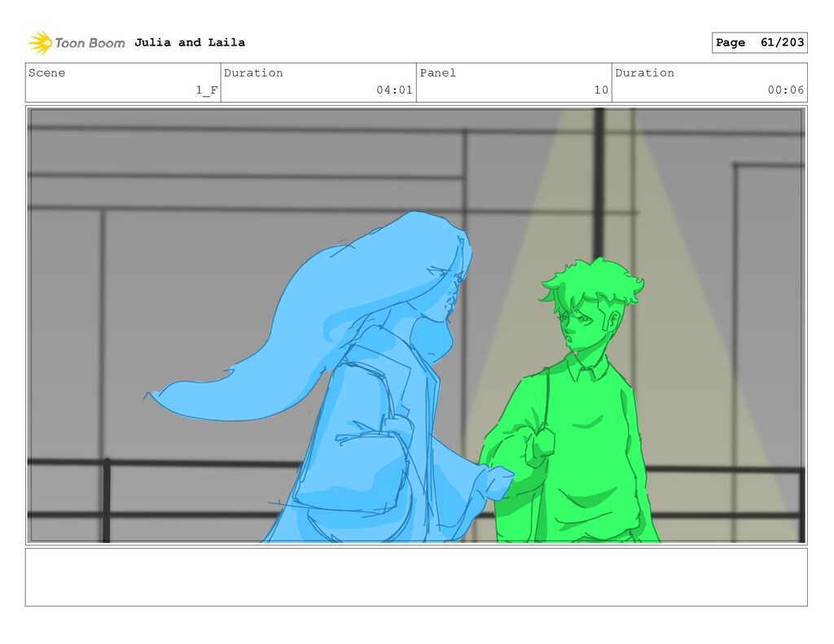Image resolution: width=834 pixels, height=644 pixels.
Task: Click the storyboard panel thumbnail image
Action: (416, 325)
